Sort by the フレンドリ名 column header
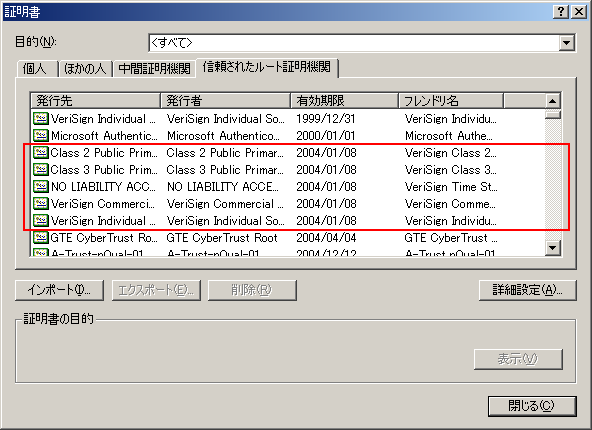 [x=451, y=101]
